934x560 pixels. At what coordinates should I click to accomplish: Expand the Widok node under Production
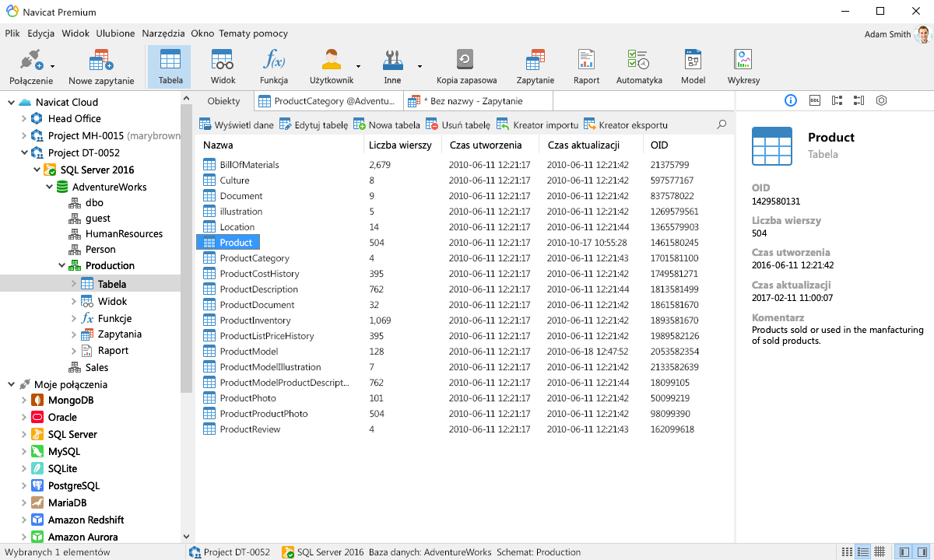(74, 301)
